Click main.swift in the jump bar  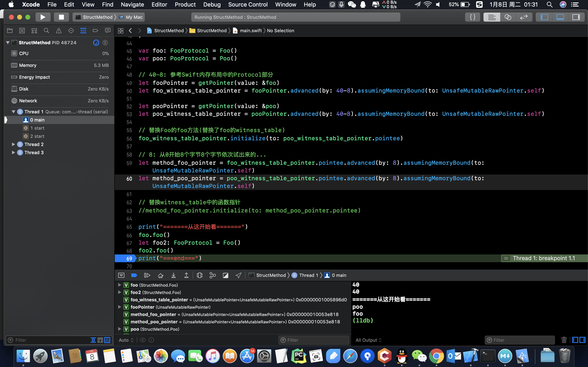(x=251, y=31)
